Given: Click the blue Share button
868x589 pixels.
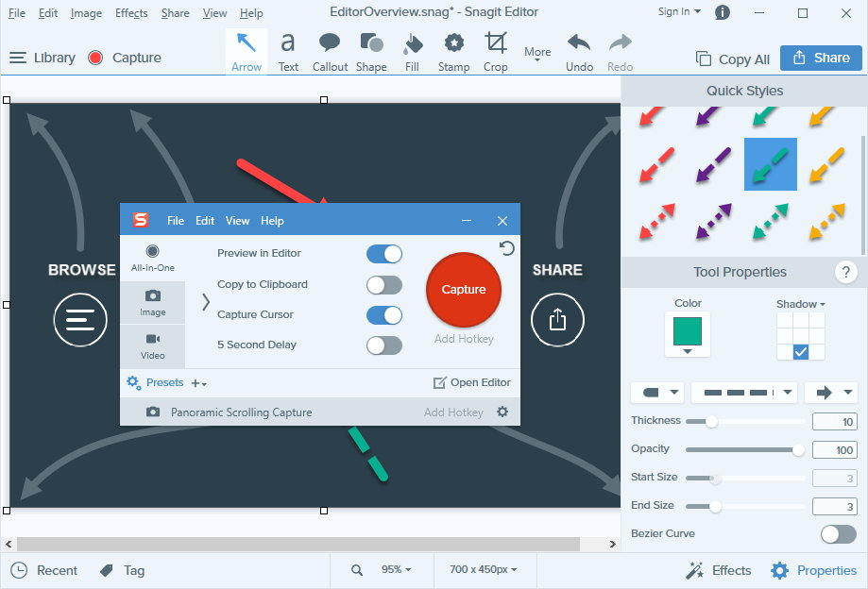Looking at the screenshot, I should tap(821, 58).
